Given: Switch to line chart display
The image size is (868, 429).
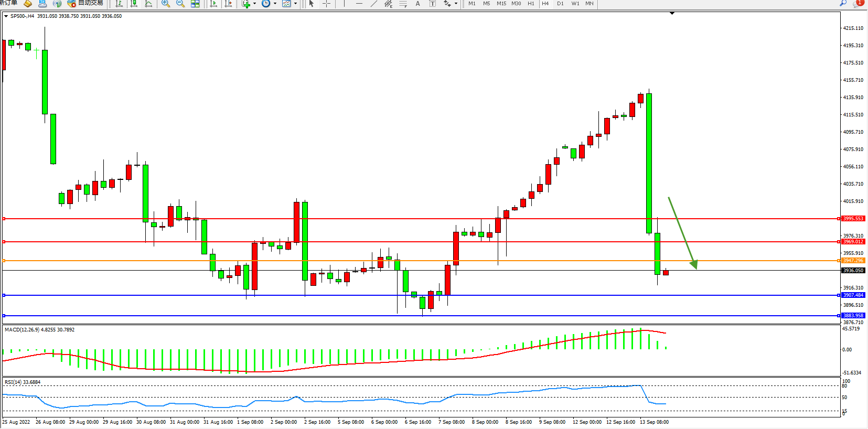Looking at the screenshot, I should [x=148, y=4].
